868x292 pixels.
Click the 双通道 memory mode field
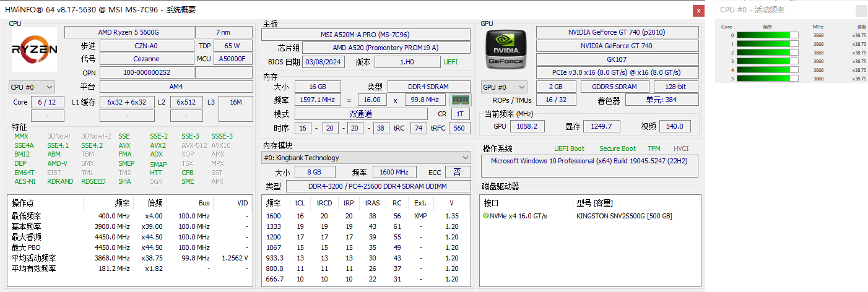tap(361, 114)
